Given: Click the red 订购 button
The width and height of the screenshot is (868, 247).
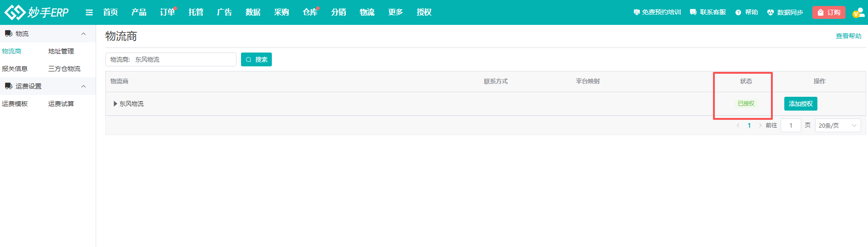Looking at the screenshot, I should pos(829,12).
